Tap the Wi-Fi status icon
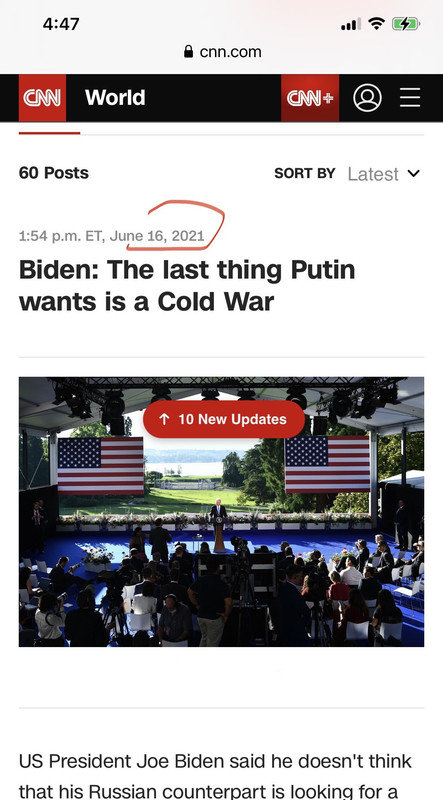443x800 pixels. point(377,23)
